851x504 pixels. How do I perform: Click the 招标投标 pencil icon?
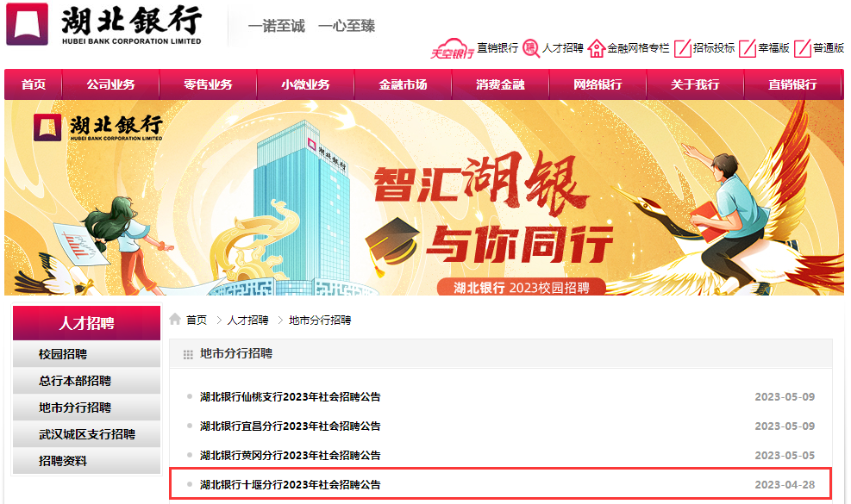(x=682, y=48)
